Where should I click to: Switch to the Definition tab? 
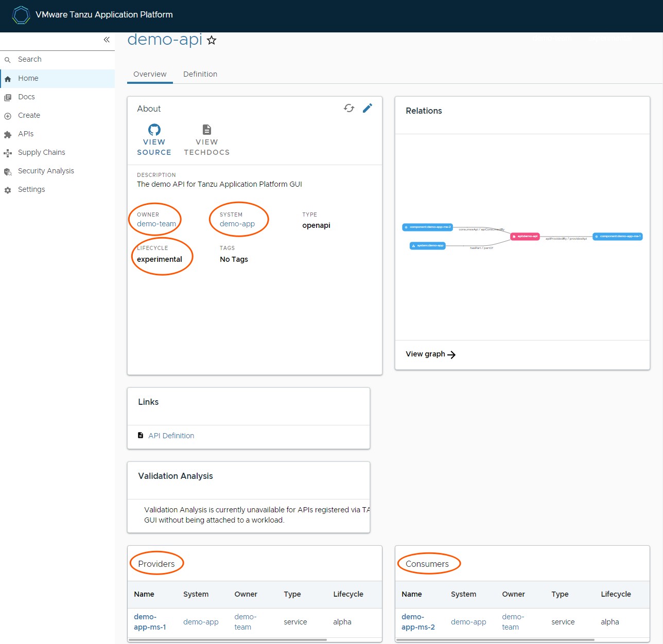coord(200,74)
